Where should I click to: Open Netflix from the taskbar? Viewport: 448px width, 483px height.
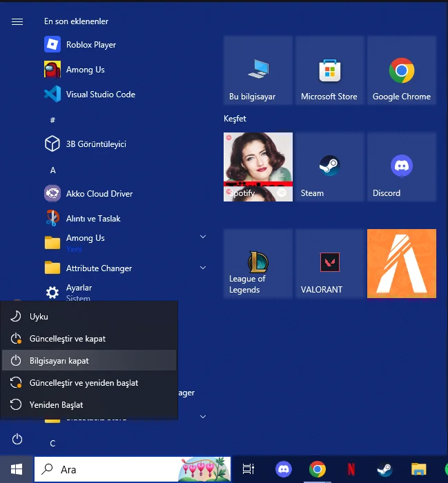(x=351, y=469)
